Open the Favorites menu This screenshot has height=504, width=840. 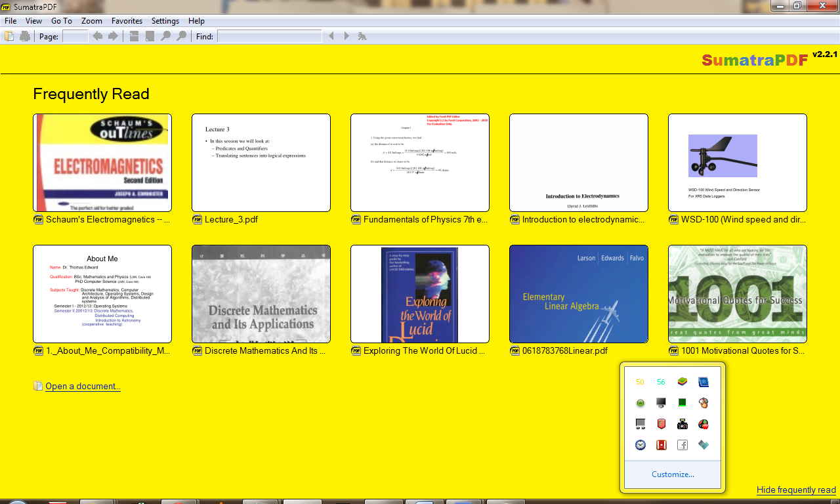tap(127, 21)
